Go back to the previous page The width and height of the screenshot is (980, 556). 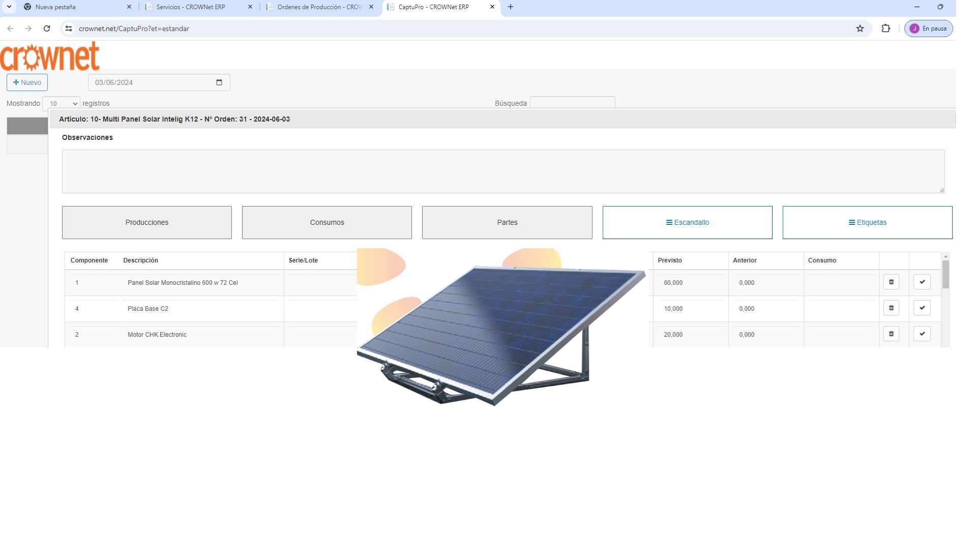10,28
